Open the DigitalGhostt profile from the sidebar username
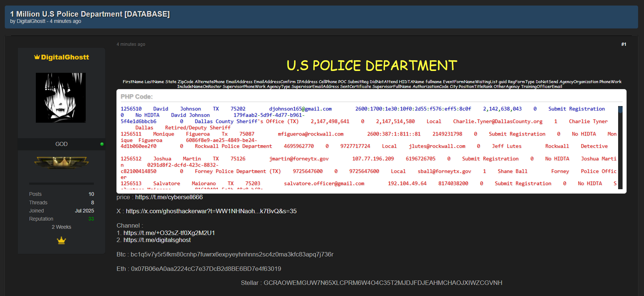Image resolution: width=644 pixels, height=296 pixels. click(65, 57)
